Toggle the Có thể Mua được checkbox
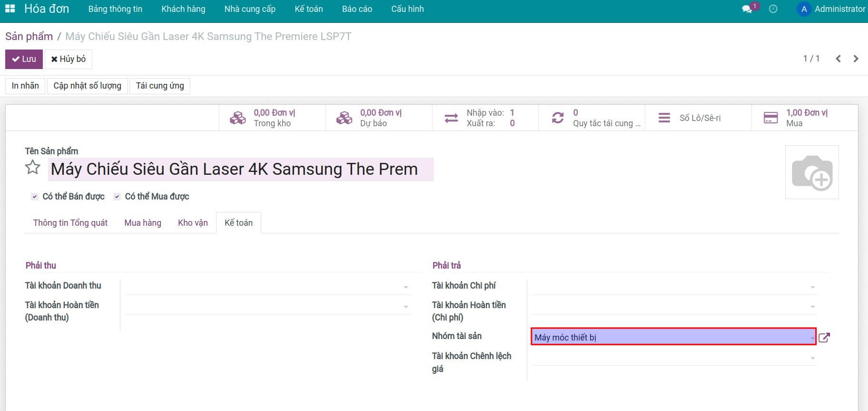 (117, 197)
